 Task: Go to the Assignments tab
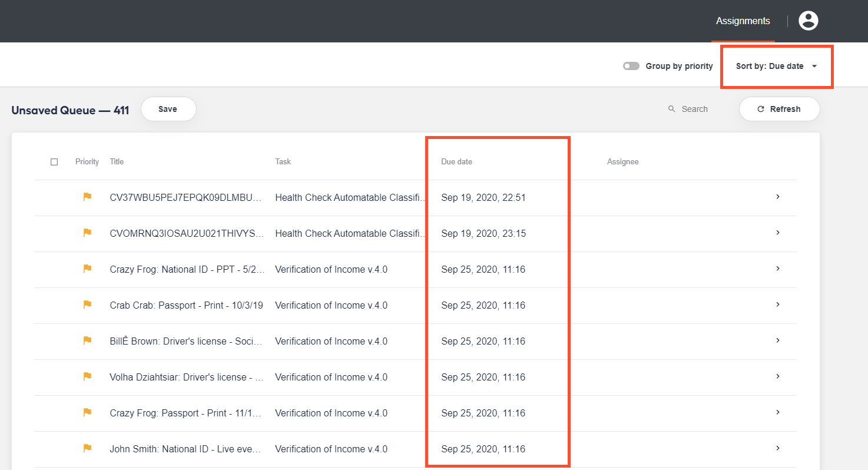coord(743,21)
